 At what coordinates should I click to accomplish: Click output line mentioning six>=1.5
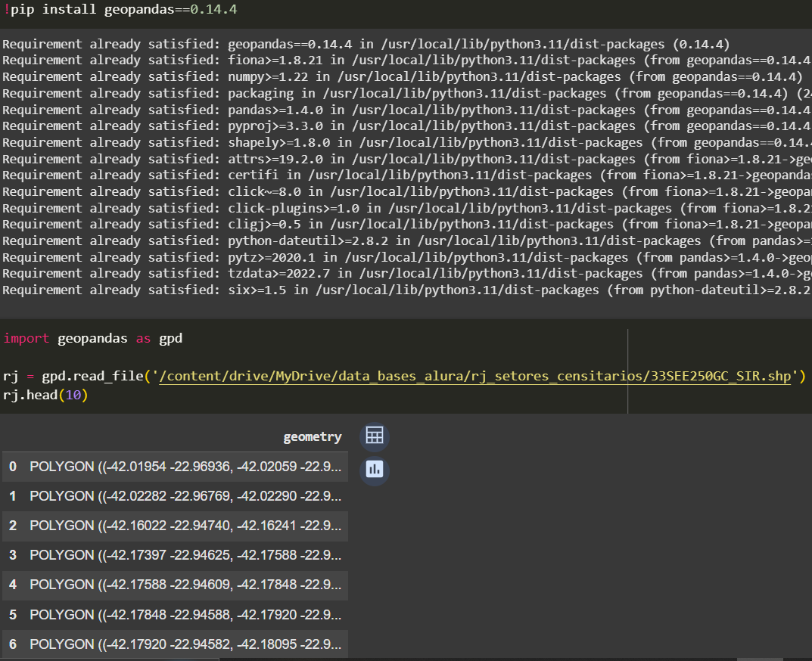(x=406, y=290)
